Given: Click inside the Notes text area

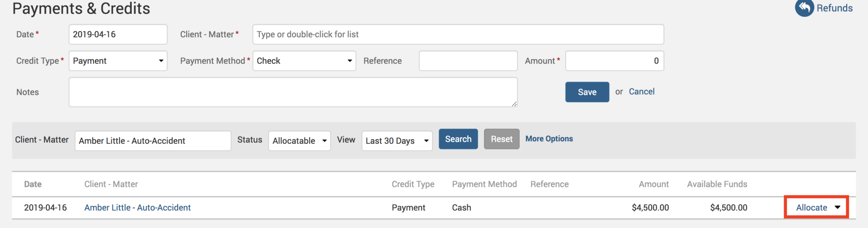Looking at the screenshot, I should tap(293, 92).
